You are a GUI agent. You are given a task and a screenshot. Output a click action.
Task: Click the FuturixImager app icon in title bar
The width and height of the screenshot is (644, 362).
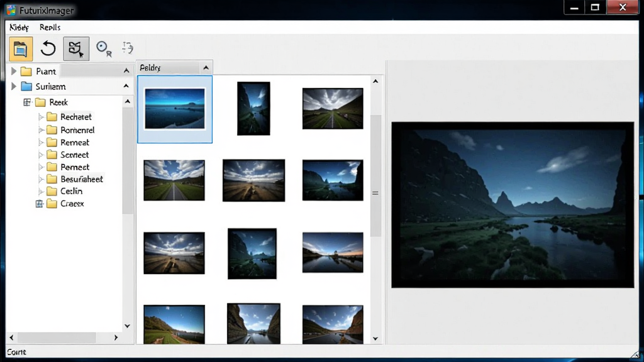(x=11, y=10)
